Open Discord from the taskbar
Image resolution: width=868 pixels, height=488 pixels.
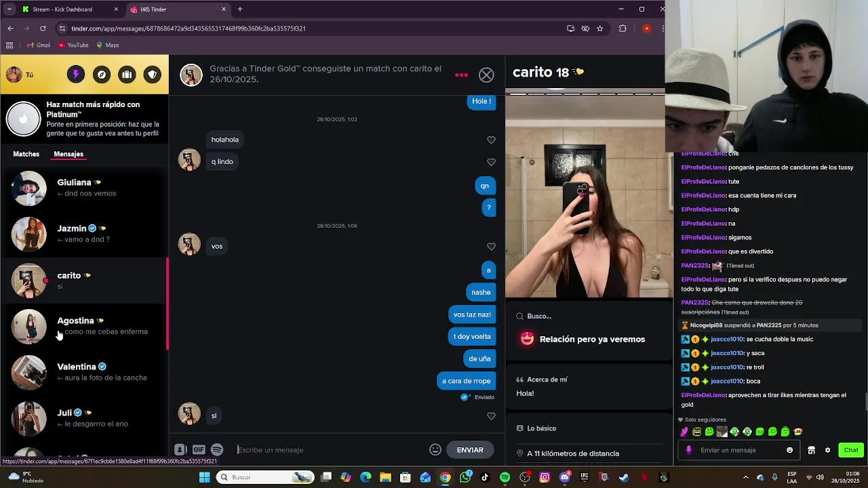(x=564, y=477)
